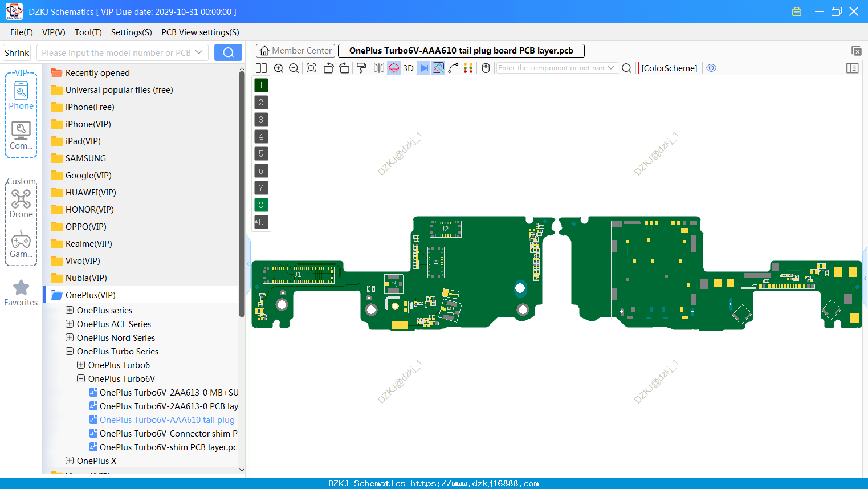Click the file tree vertical scrollbar
The height and width of the screenshot is (489, 868).
tap(242, 194)
